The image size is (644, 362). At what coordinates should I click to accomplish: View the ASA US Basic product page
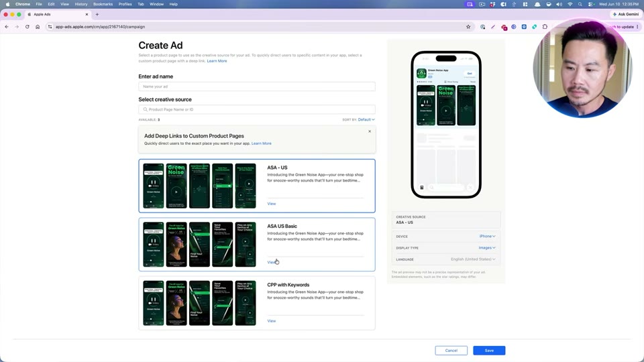(272, 262)
